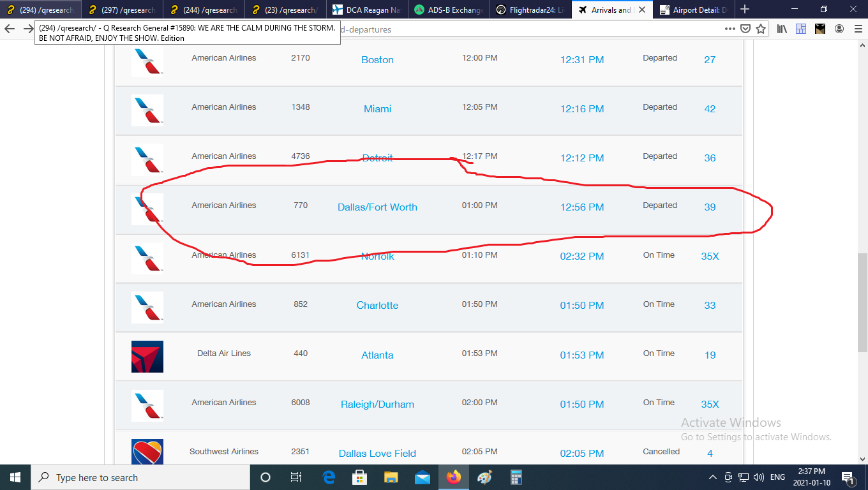Open taskbar clock showing 2:37 PM
This screenshot has width=868, height=490.
pos(812,477)
